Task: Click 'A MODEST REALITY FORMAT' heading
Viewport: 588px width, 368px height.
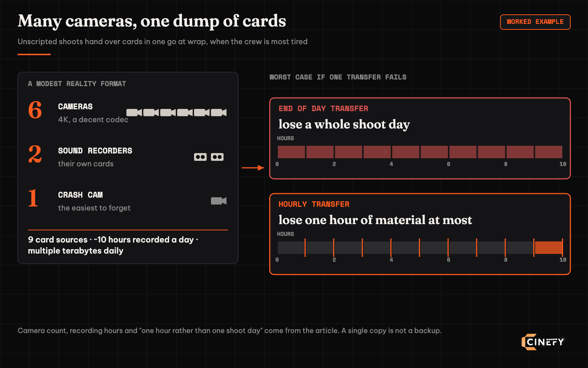Action: click(77, 84)
